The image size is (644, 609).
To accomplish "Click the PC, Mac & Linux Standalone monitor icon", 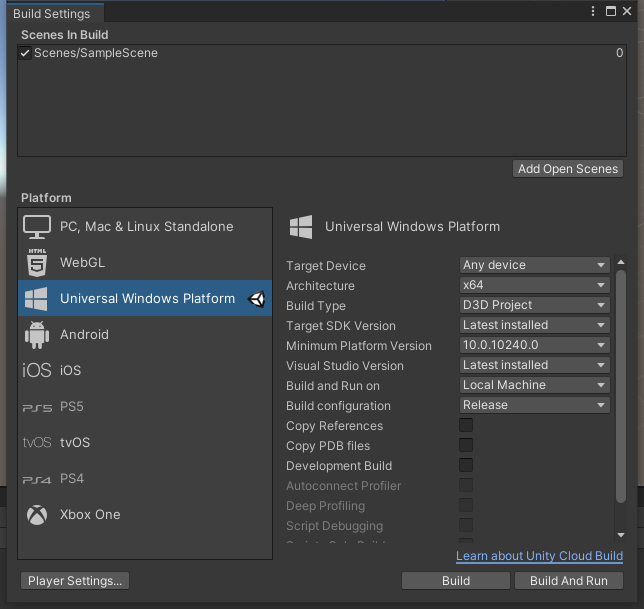I will 37,227.
